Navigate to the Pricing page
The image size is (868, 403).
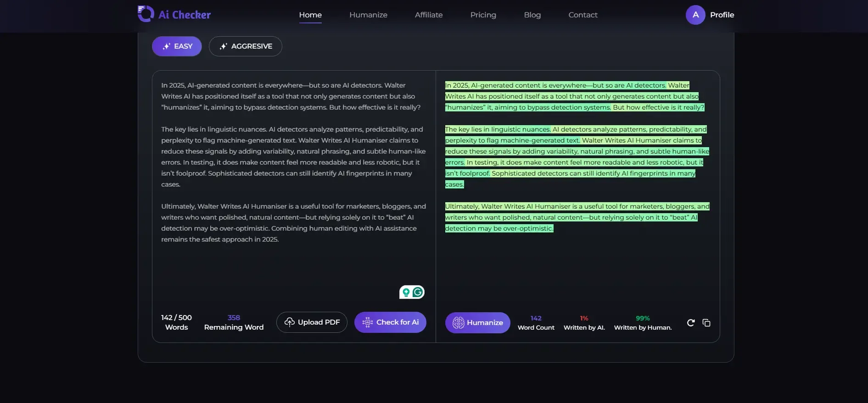[483, 15]
